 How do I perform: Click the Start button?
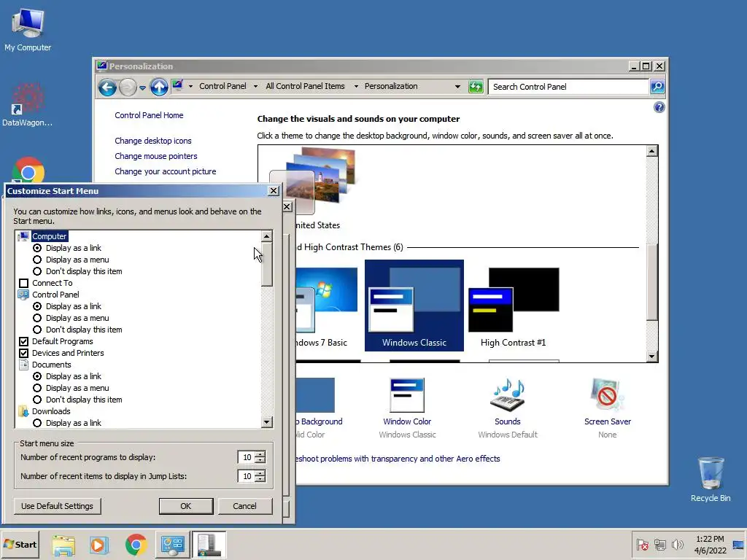20,545
